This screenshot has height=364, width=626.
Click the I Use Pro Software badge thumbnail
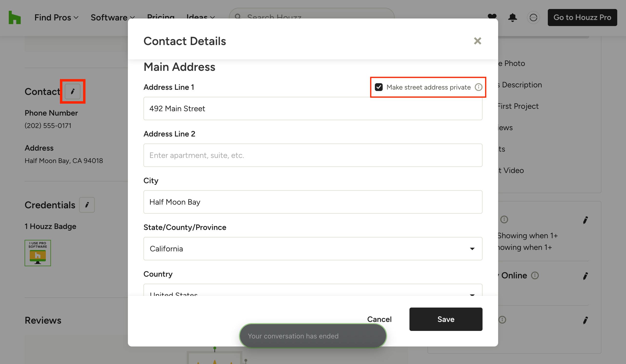(38, 253)
